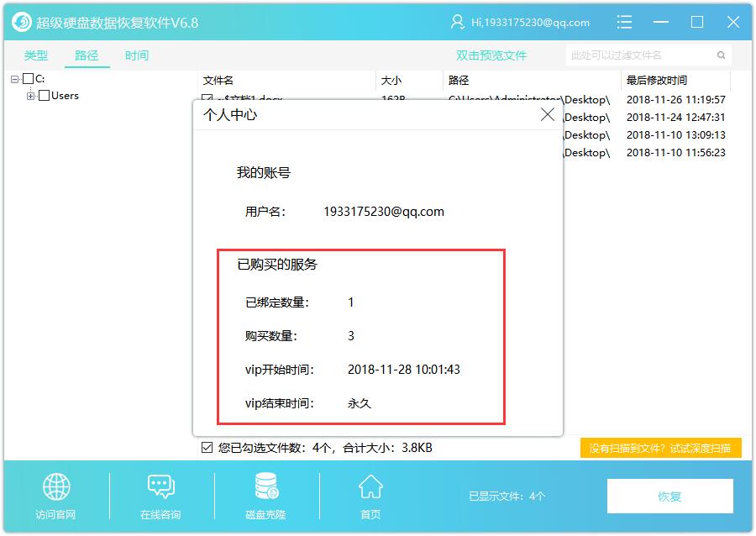Toggle the 您已勾选文件数 select-all checkbox
This screenshot has height=536, width=756.
click(207, 448)
